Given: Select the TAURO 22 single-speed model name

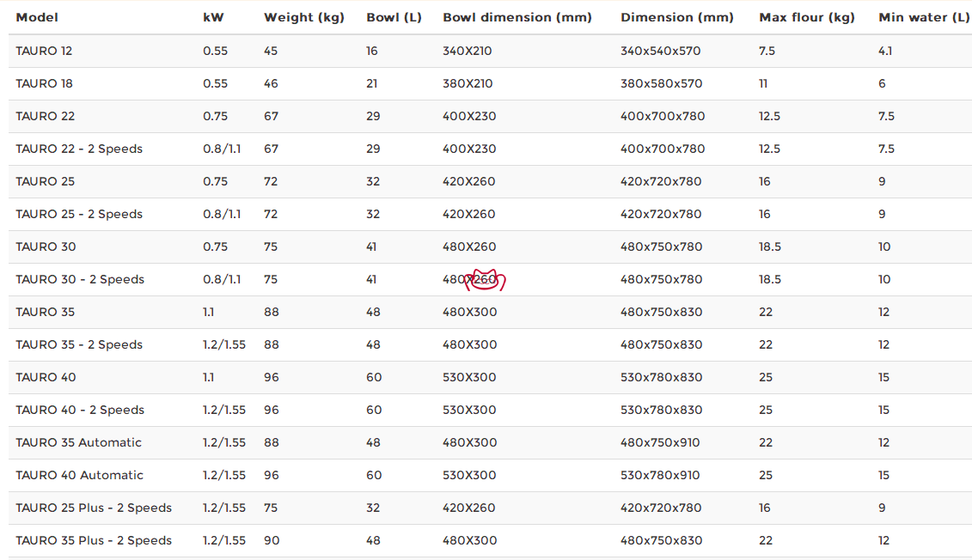Looking at the screenshot, I should tap(46, 117).
